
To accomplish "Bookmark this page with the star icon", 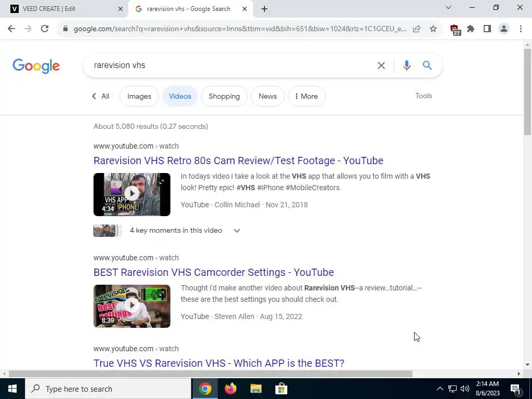I will (433, 29).
